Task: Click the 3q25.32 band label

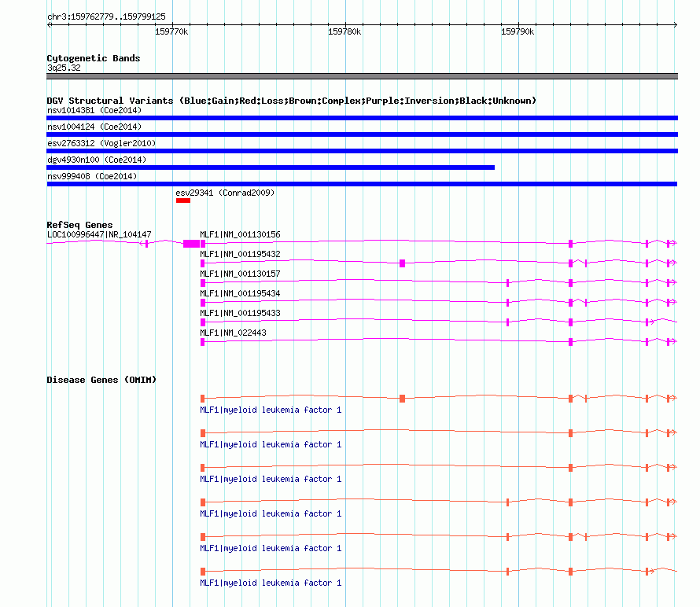Action: tap(64, 68)
